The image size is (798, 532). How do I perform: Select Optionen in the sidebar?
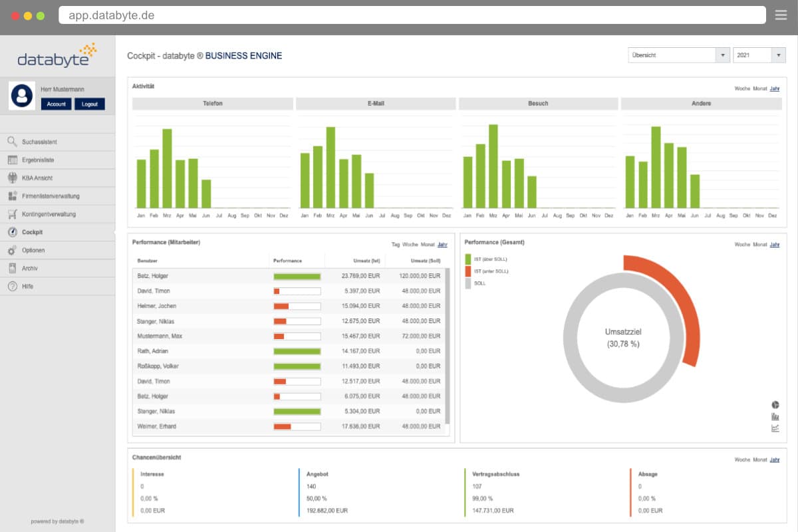(57, 250)
